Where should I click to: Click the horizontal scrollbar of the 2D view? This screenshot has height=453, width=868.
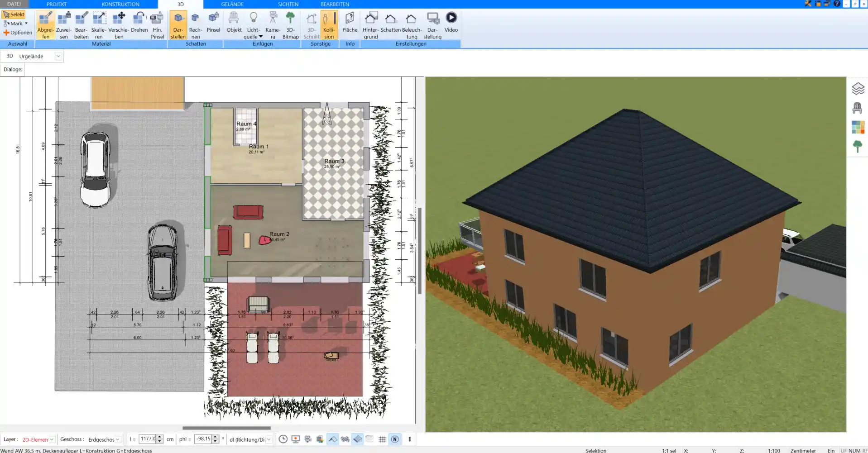click(x=226, y=428)
